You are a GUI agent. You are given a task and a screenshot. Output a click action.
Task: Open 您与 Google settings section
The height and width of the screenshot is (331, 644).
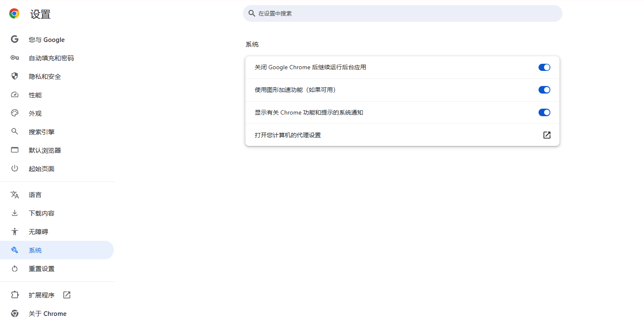click(x=57, y=39)
